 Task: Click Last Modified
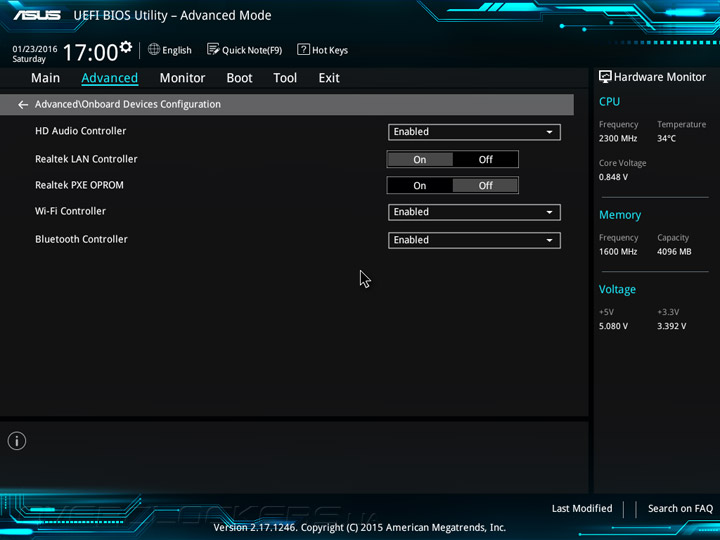[582, 508]
